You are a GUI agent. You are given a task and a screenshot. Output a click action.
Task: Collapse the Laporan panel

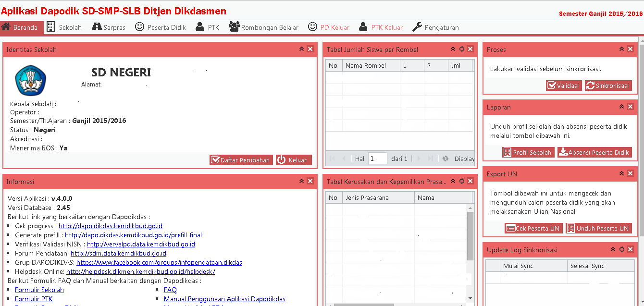point(621,107)
